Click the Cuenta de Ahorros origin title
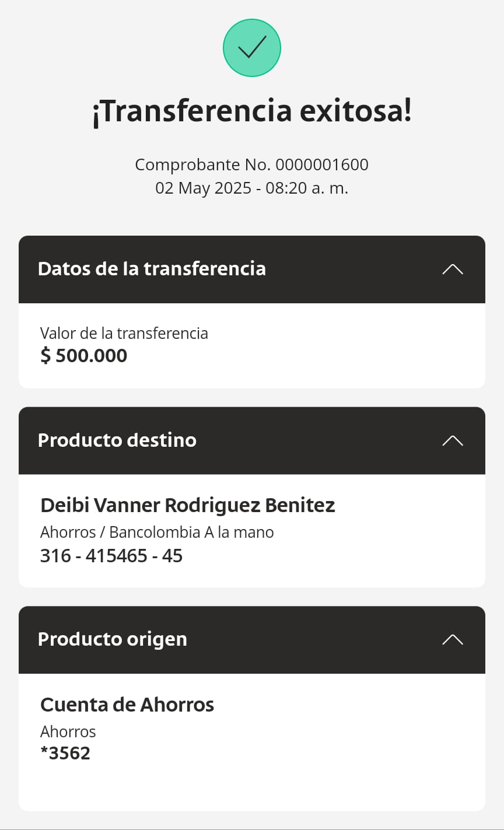Screen dimensions: 504x830 click(127, 705)
